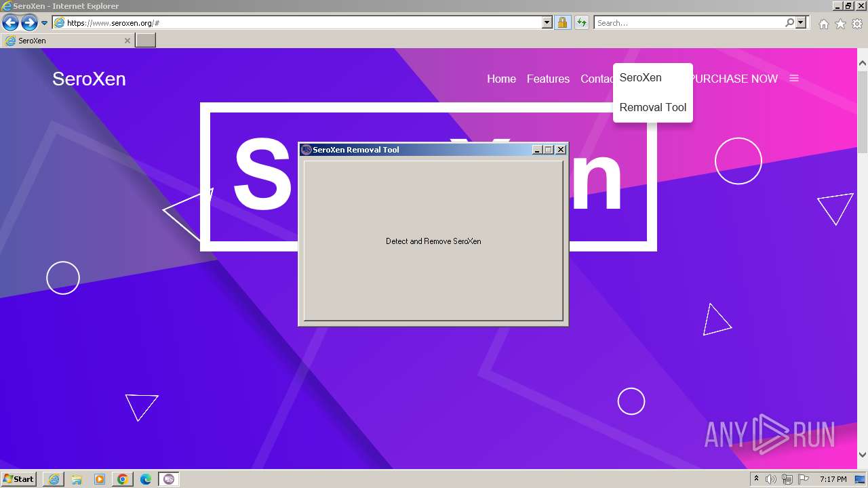Close the SeroXen browser tab

click(x=127, y=41)
